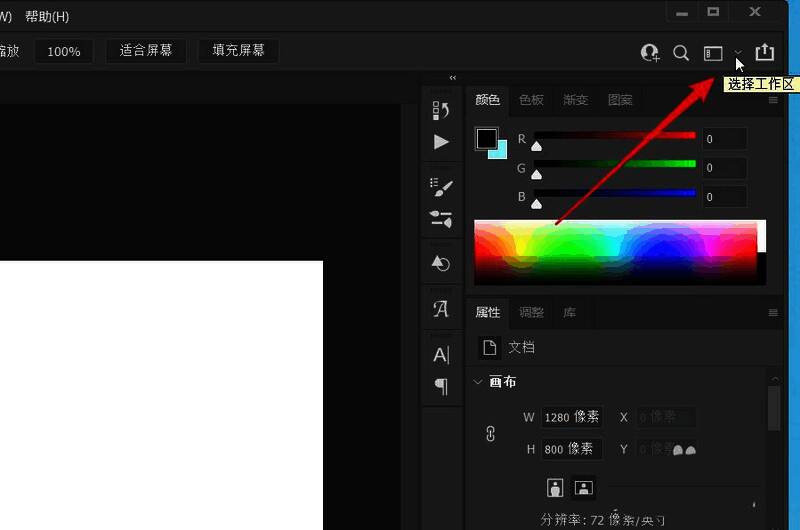Collapse the 画布 canvas section
Image resolution: width=800 pixels, height=530 pixels.
click(478, 382)
